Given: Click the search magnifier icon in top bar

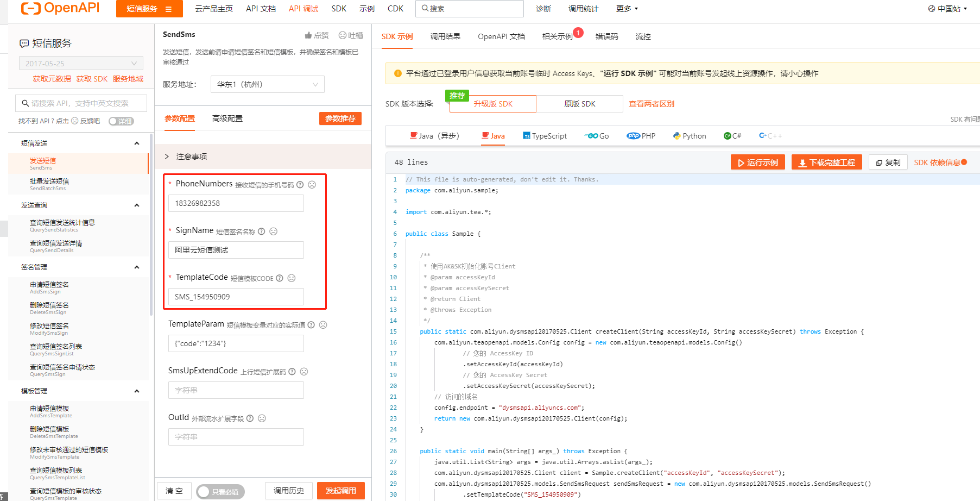Looking at the screenshot, I should point(425,8).
